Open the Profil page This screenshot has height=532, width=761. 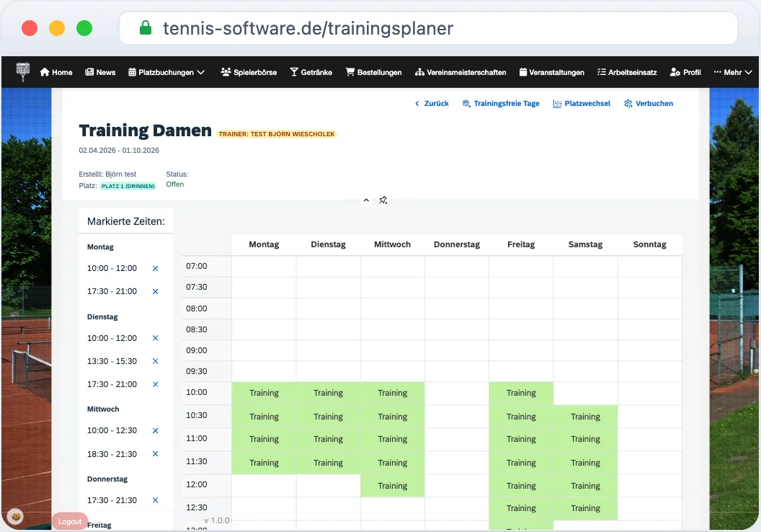coord(685,72)
